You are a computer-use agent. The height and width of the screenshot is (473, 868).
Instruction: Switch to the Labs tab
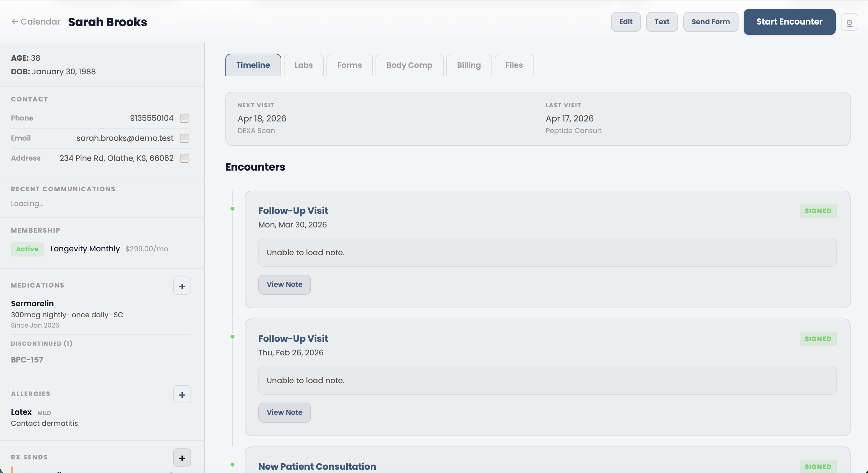click(x=303, y=65)
